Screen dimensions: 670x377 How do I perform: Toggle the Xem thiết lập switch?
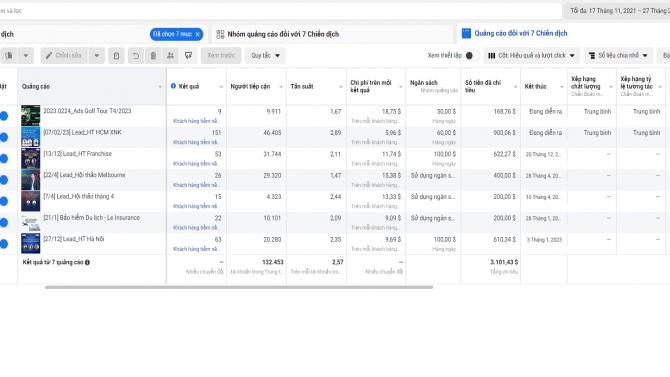pos(472,56)
